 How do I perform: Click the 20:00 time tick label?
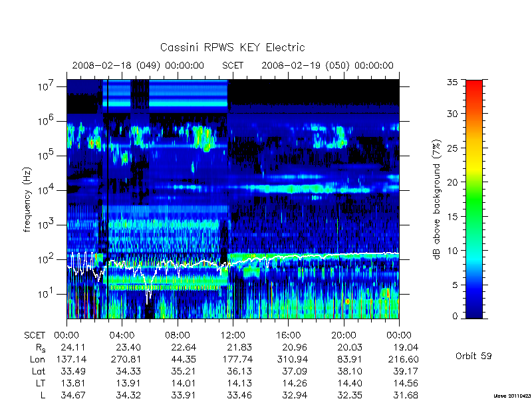coord(344,335)
